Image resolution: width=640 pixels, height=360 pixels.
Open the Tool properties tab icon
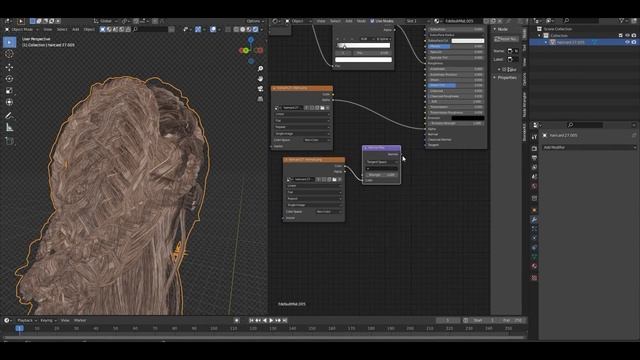534,137
